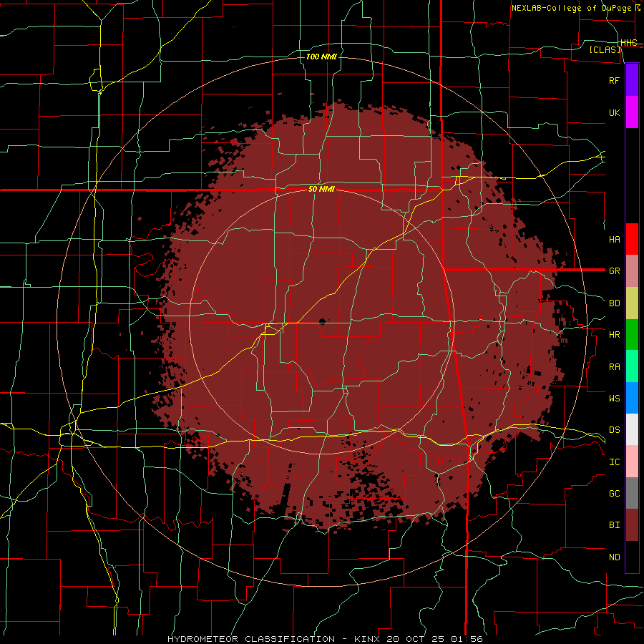Click the BI legend label
This screenshot has height=644, width=644.
coord(614,525)
